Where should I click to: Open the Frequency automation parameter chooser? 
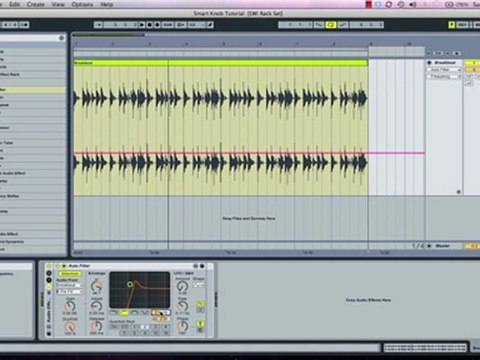[444, 77]
